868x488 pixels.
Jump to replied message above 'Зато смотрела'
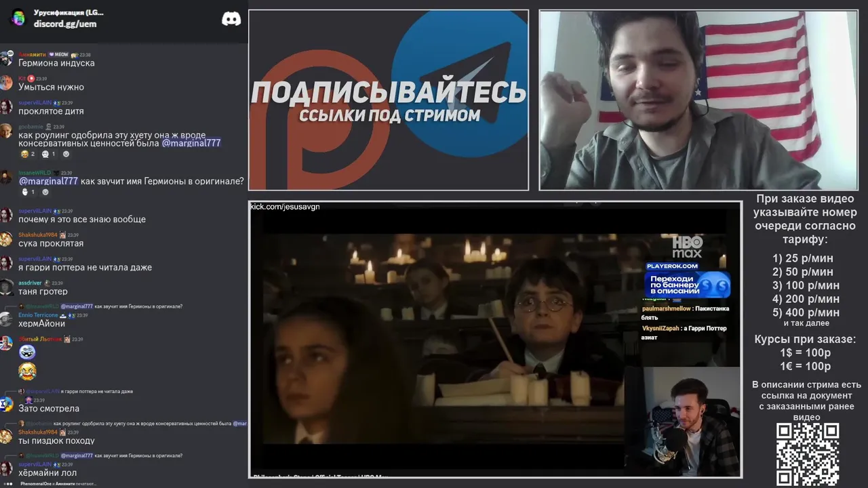point(76,391)
